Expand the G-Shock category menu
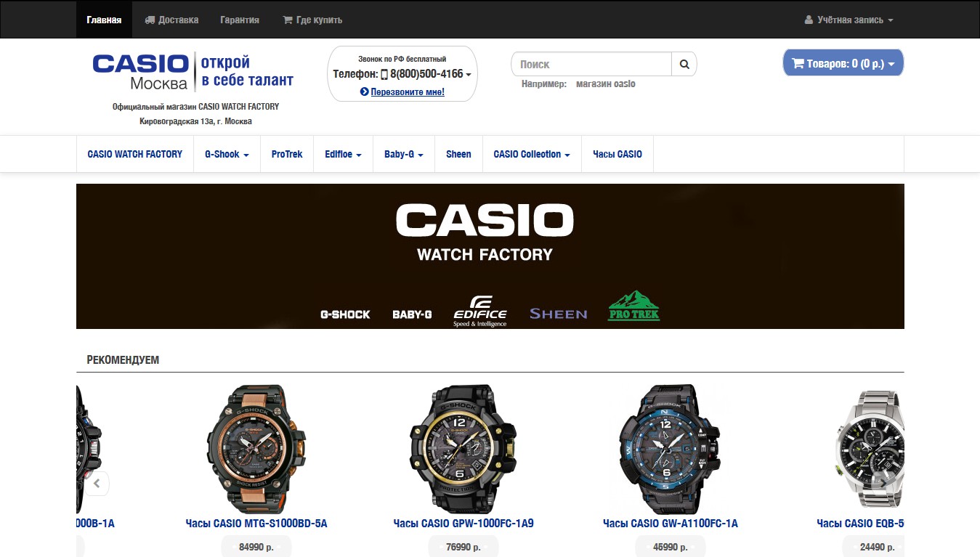Viewport: 980px width, 557px height. [x=227, y=154]
